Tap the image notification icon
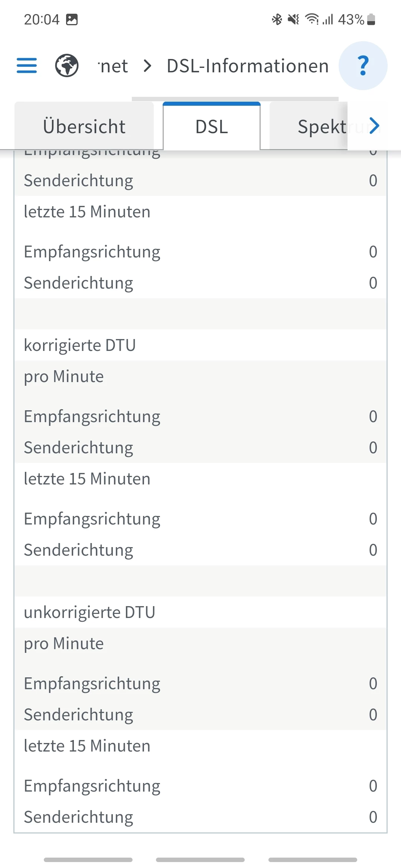 [72, 19]
